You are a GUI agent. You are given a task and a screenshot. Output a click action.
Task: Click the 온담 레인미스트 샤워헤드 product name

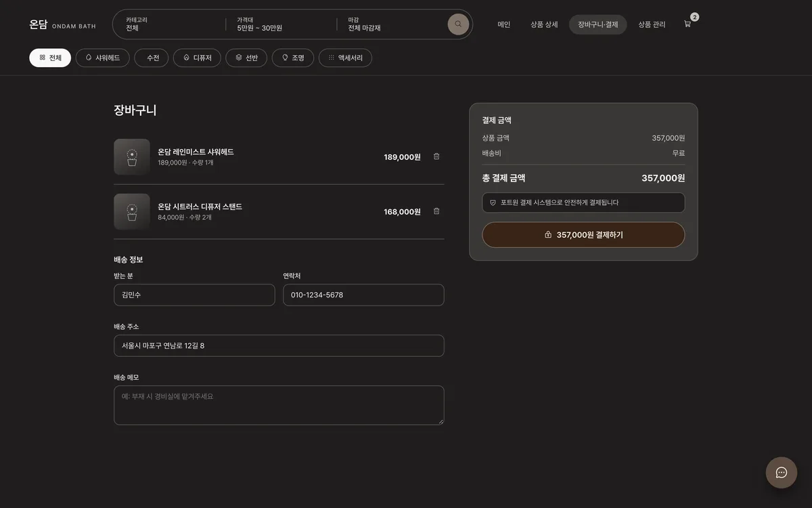(x=196, y=152)
